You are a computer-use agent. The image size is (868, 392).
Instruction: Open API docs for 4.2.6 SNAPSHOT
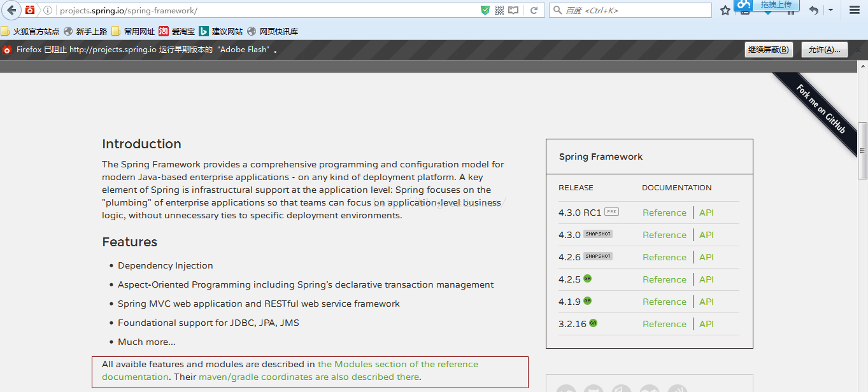706,257
